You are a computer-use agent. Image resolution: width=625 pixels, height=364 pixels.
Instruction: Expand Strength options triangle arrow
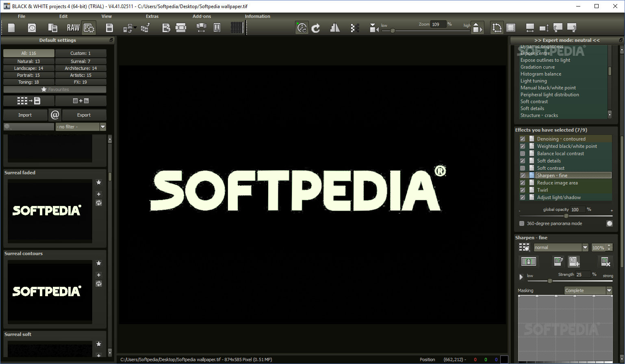coord(521,277)
